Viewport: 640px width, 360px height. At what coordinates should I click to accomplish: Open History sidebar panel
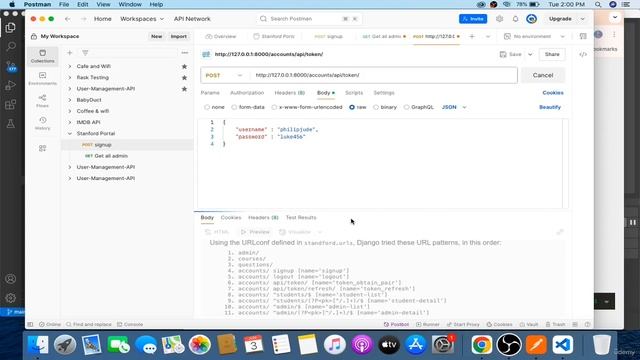[42, 123]
